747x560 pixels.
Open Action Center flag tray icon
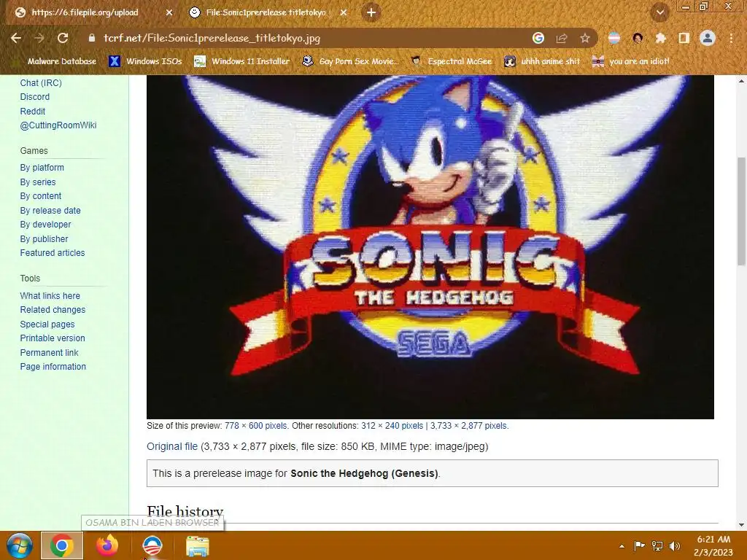[639, 545]
